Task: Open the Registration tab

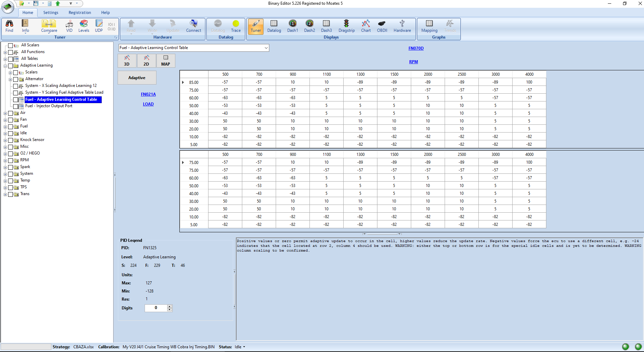Action: click(x=80, y=13)
